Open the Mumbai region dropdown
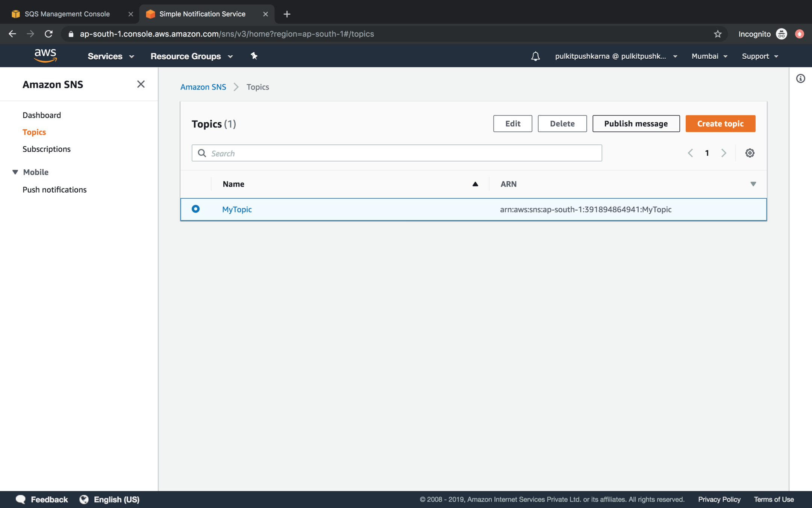812x508 pixels. click(x=709, y=56)
